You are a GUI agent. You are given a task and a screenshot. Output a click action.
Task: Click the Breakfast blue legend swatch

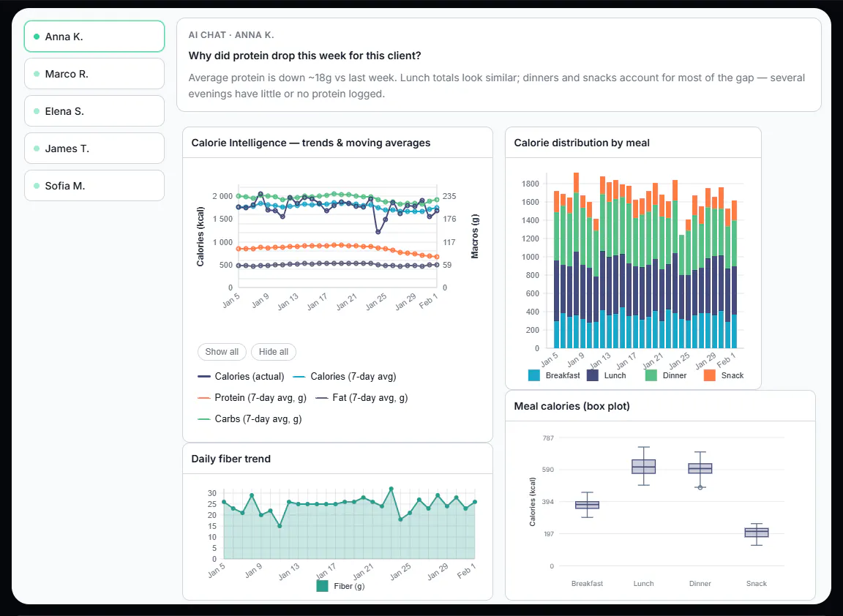[534, 375]
